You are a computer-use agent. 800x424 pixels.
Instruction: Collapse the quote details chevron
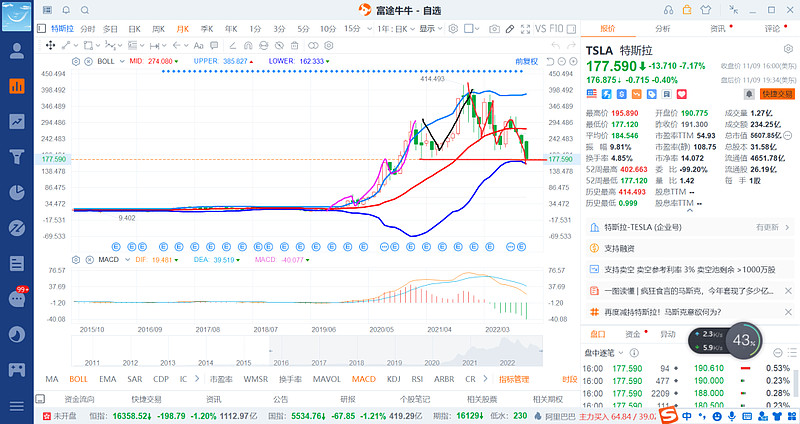click(x=690, y=210)
